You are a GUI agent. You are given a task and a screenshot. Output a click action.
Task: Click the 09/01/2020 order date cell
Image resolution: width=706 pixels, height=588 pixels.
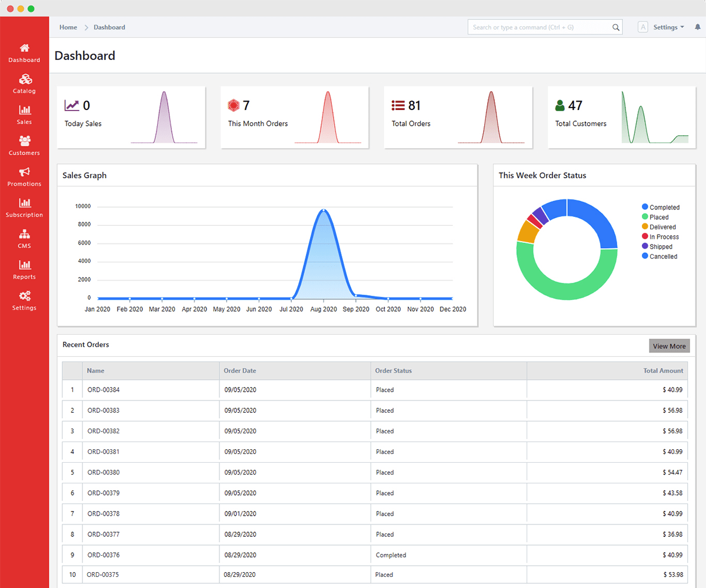[x=241, y=514]
